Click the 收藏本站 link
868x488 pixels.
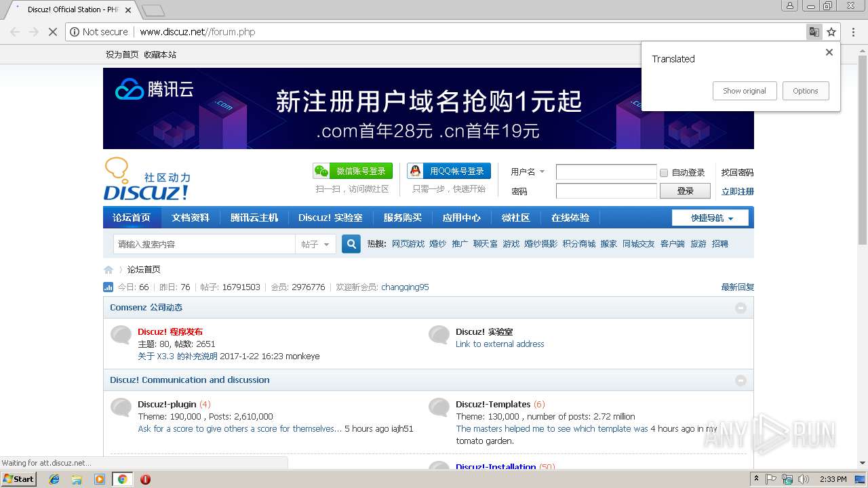pyautogui.click(x=160, y=55)
